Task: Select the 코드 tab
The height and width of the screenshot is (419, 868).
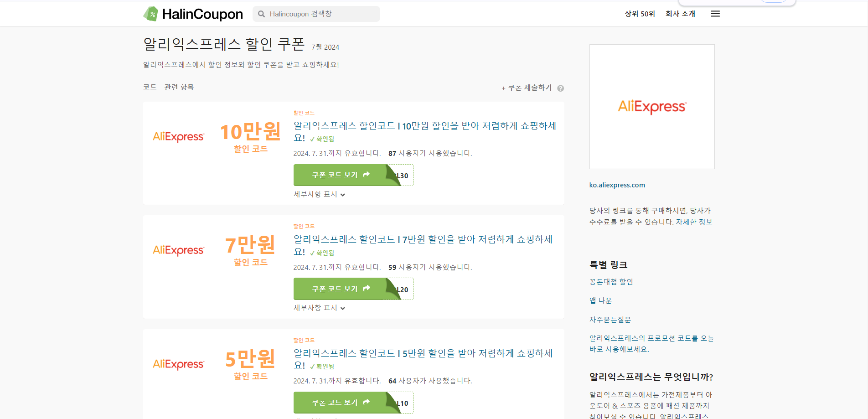Action: coord(150,87)
